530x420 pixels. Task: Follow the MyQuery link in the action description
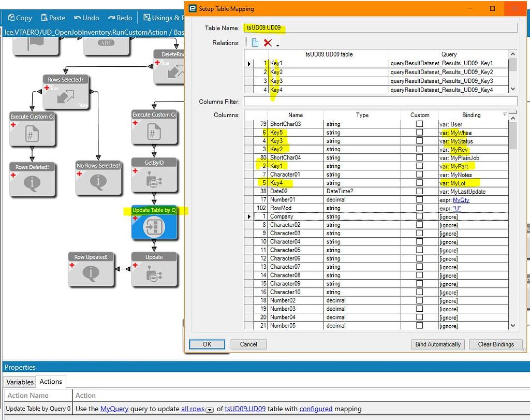click(114, 409)
